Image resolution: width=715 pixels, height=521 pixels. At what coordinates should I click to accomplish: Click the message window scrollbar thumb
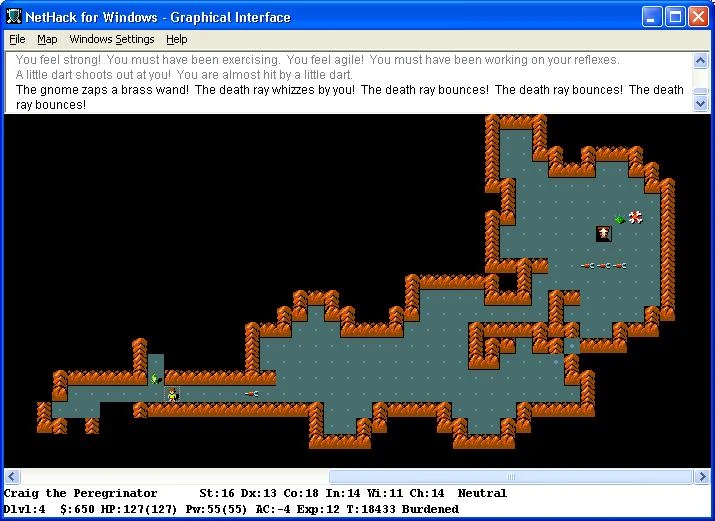700,91
